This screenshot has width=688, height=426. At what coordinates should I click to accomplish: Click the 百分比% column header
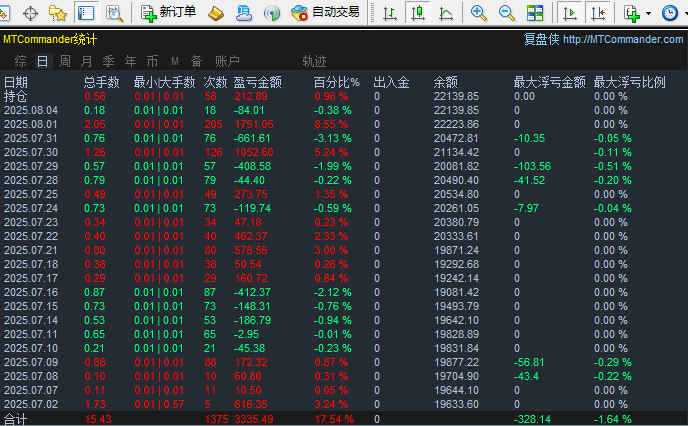[337, 82]
